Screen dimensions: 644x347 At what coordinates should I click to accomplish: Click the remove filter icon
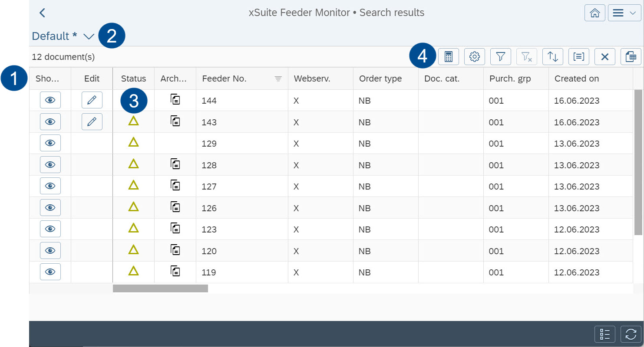(526, 56)
